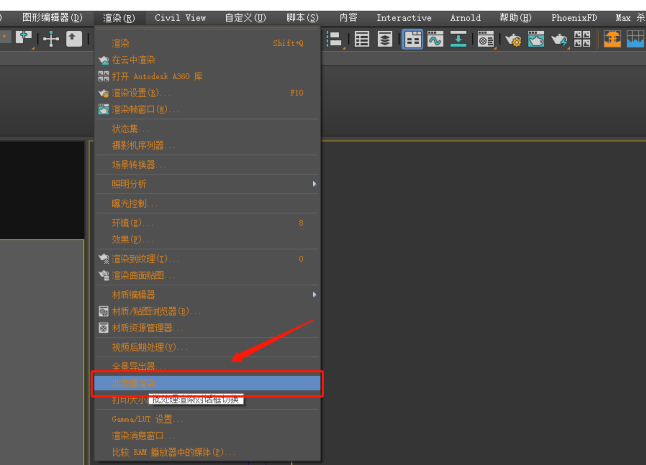The image size is (646, 465).
Task: Choose 渲染帧窗口(W)... menu entry
Action: click(208, 109)
